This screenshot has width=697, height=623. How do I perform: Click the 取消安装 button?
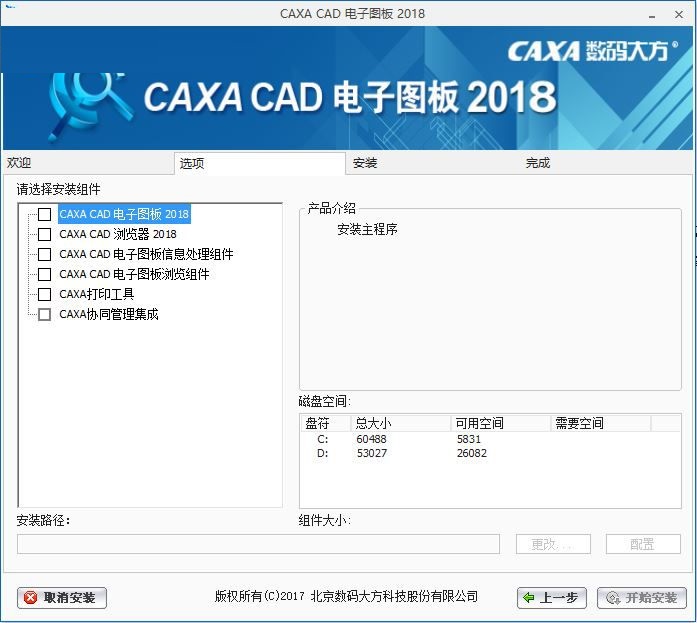(x=62, y=598)
